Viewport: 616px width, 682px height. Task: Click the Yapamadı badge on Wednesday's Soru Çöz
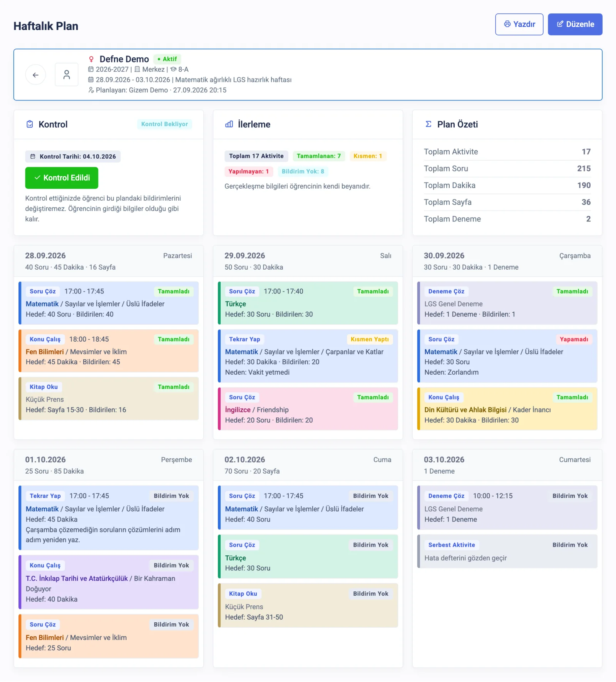574,339
